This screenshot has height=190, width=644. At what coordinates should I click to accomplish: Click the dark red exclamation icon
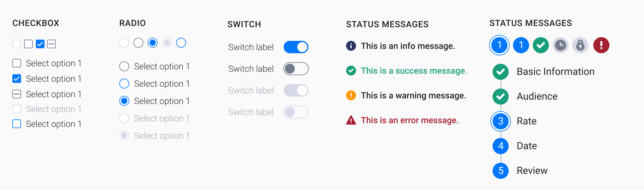click(x=600, y=45)
